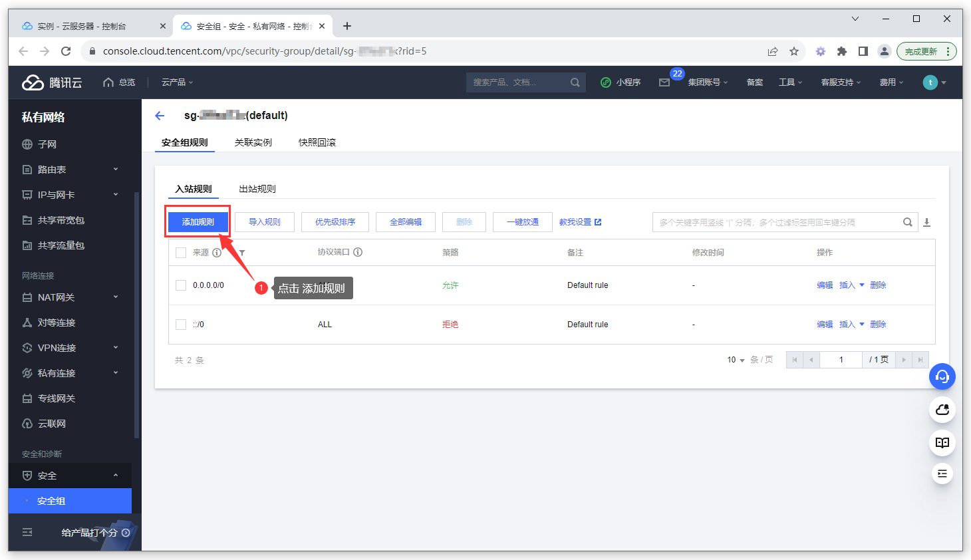971x560 pixels.
Task: Collapse sidebar using bottom-left menu icon
Action: click(27, 532)
